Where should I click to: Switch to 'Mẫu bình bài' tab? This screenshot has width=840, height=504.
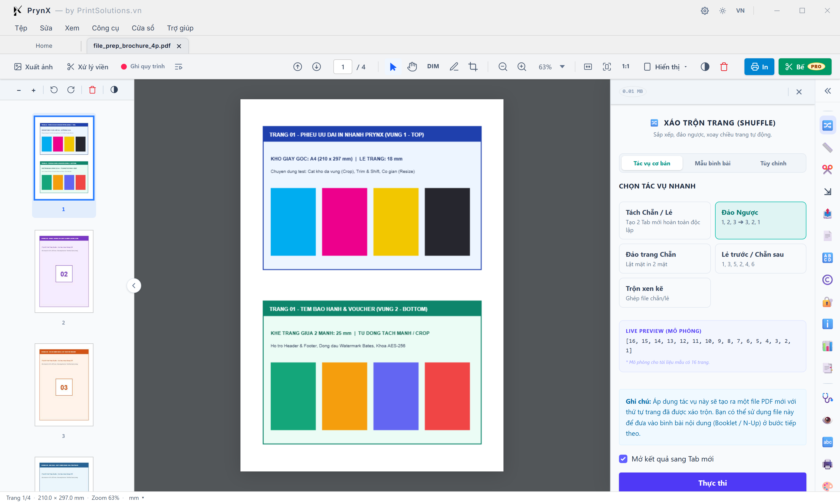click(x=712, y=163)
